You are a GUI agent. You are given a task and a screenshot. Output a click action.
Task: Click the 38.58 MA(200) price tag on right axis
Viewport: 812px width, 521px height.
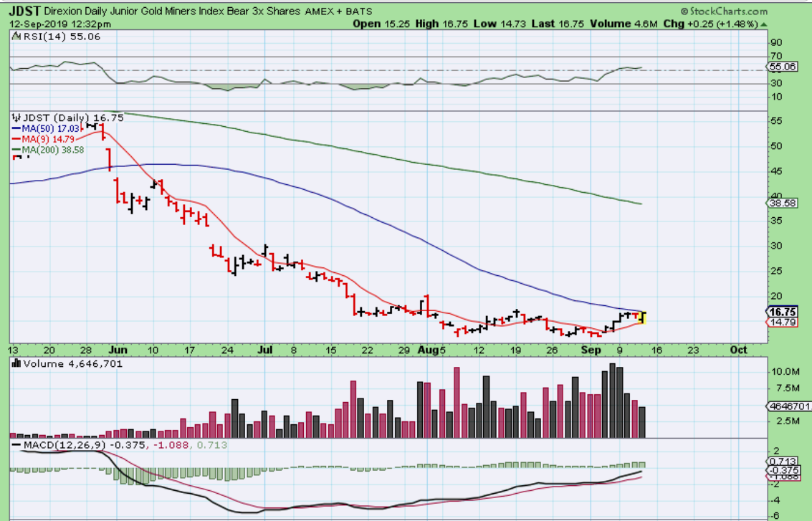pos(781,203)
